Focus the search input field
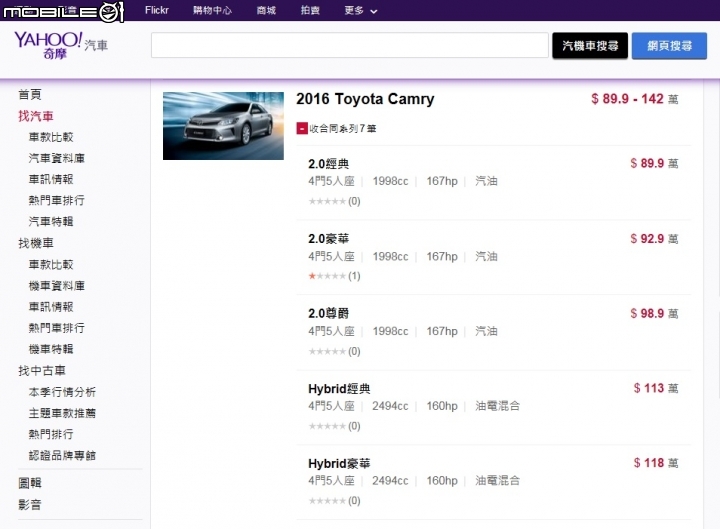This screenshot has height=529, width=720. coord(350,45)
